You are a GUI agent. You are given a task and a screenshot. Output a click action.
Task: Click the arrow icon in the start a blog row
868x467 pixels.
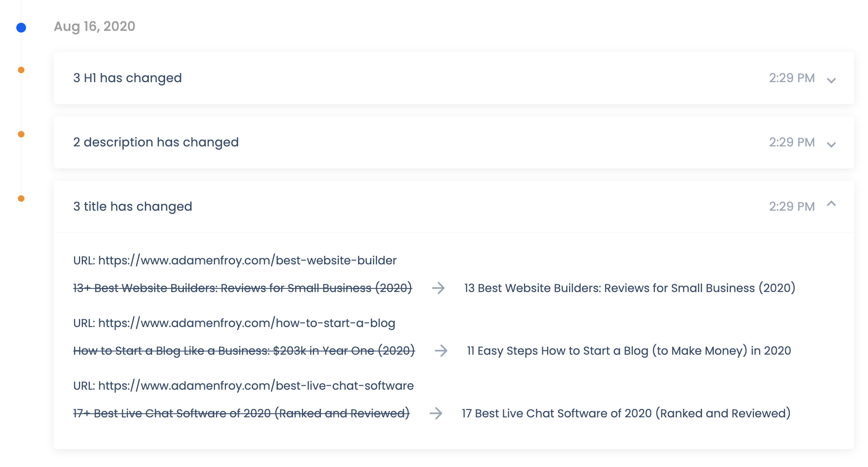[x=441, y=351]
